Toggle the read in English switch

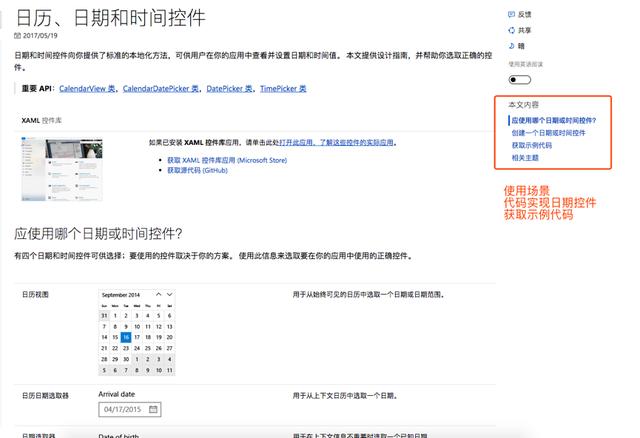520,80
